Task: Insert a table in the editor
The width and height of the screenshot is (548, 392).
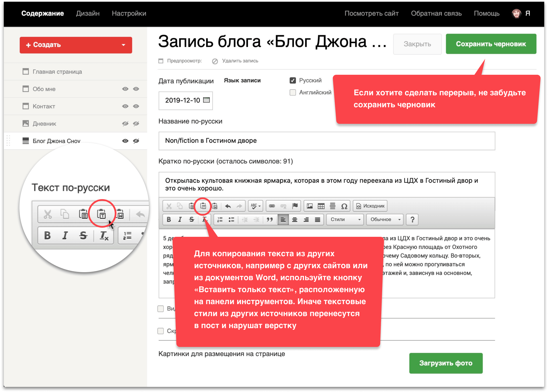Action: (321, 206)
